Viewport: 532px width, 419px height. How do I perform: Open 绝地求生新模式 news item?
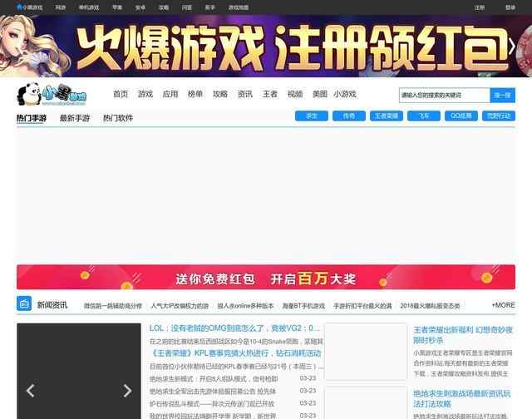[x=214, y=378]
